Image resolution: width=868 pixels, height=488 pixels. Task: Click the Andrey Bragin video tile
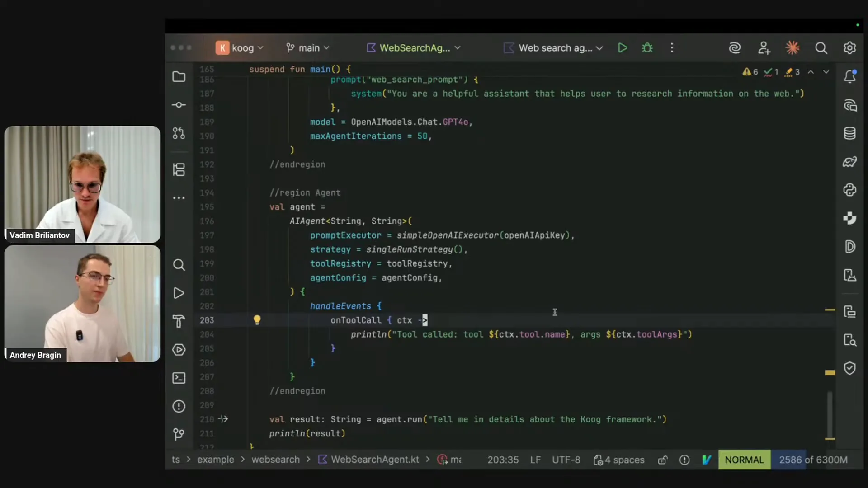(x=82, y=304)
